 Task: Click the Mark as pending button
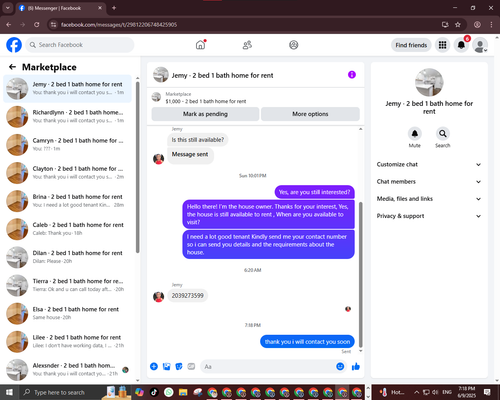point(205,114)
